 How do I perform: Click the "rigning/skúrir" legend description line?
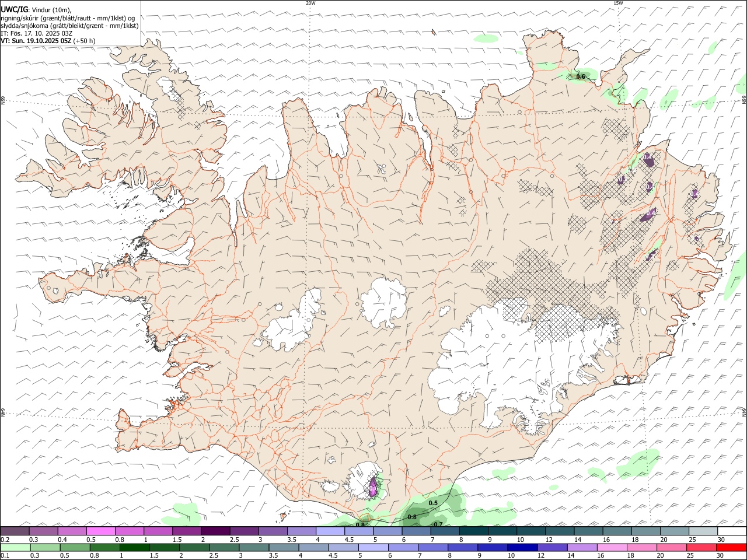[x=68, y=18]
